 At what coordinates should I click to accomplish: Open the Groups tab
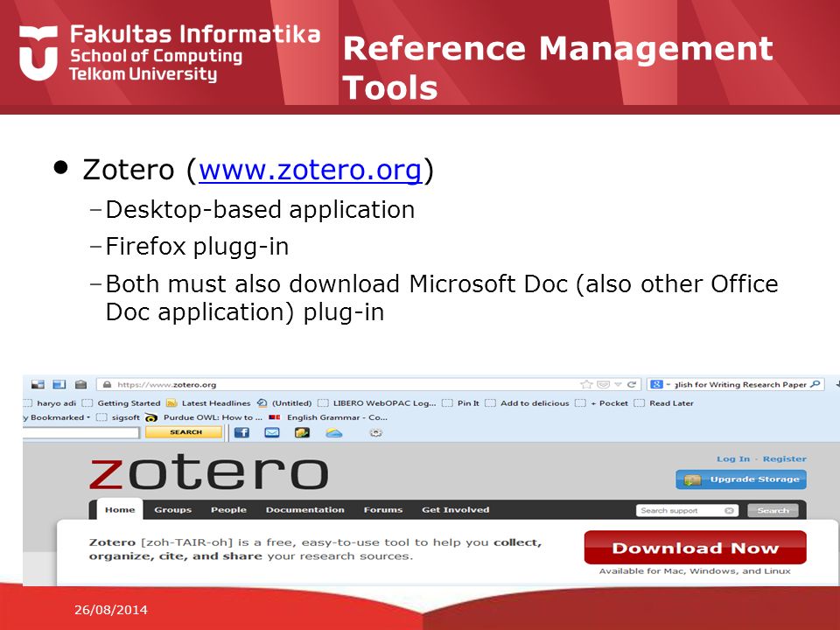pos(172,509)
